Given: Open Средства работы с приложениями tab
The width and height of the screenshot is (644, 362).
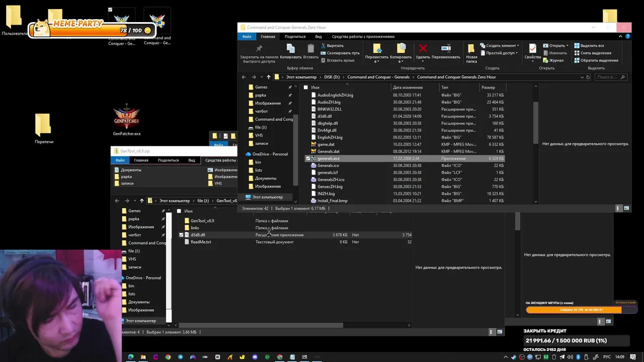Looking at the screenshot, I should 363,36.
